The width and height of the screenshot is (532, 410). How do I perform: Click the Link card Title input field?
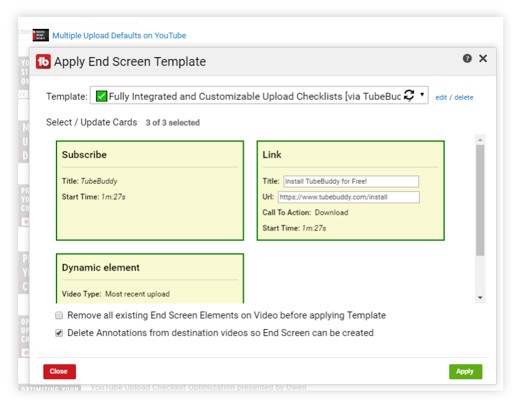tap(350, 181)
